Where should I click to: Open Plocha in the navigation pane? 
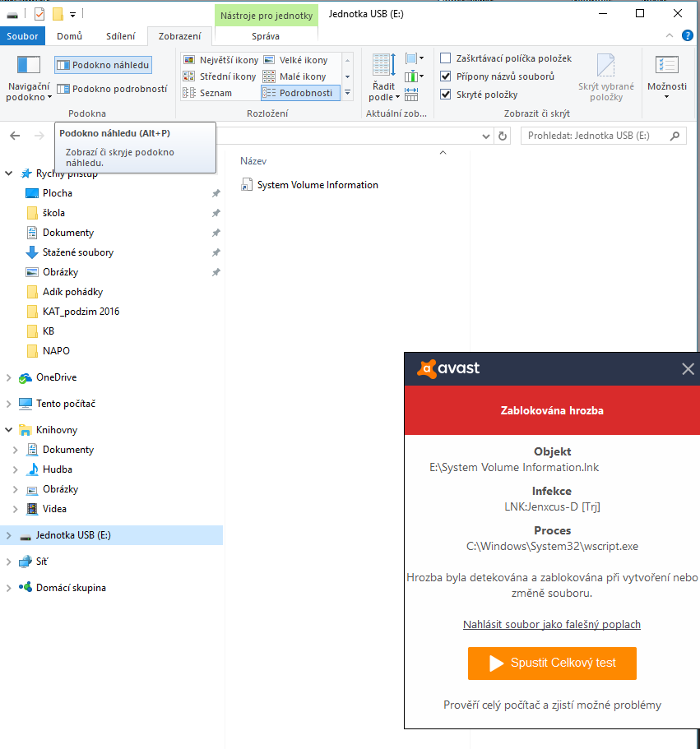(x=58, y=193)
